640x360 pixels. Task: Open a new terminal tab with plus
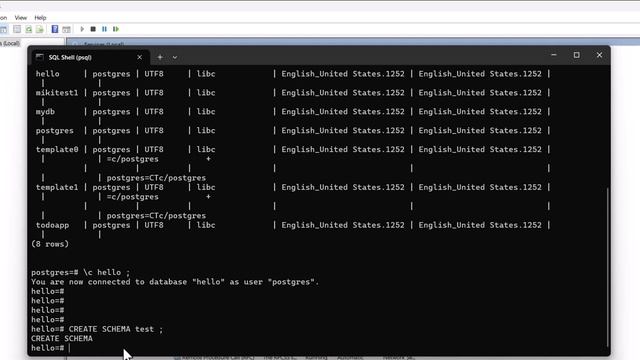pyautogui.click(x=160, y=57)
